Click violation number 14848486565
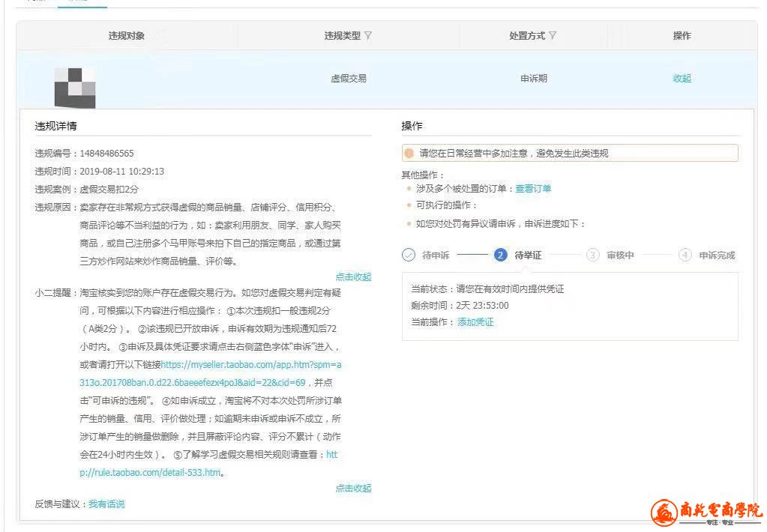767x532 pixels. (x=106, y=153)
